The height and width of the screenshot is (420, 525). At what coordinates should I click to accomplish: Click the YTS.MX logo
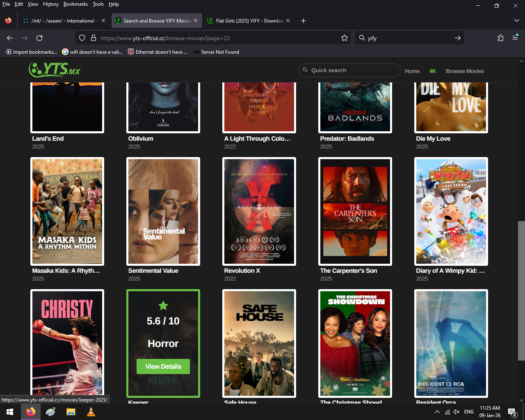(55, 69)
